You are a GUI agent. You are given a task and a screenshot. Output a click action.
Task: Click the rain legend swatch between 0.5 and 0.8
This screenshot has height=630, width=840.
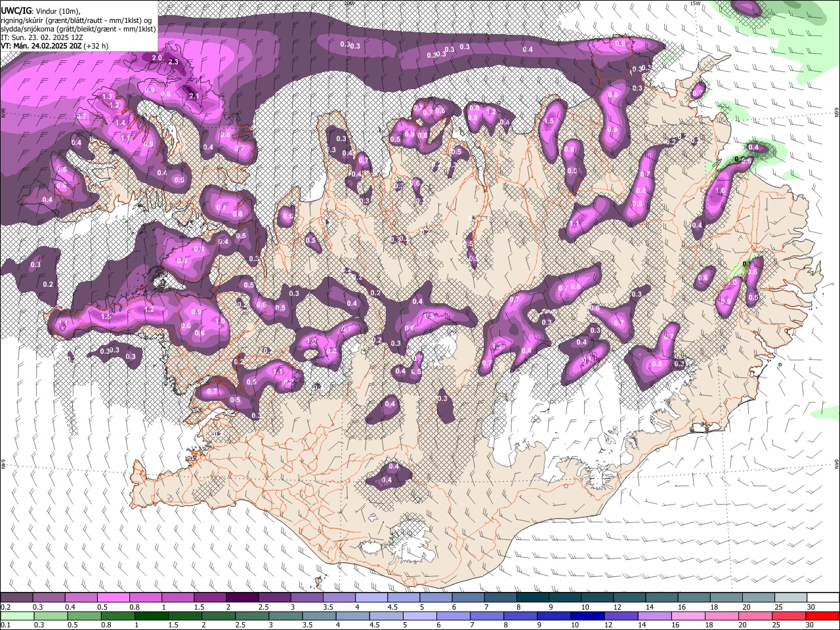[84, 616]
